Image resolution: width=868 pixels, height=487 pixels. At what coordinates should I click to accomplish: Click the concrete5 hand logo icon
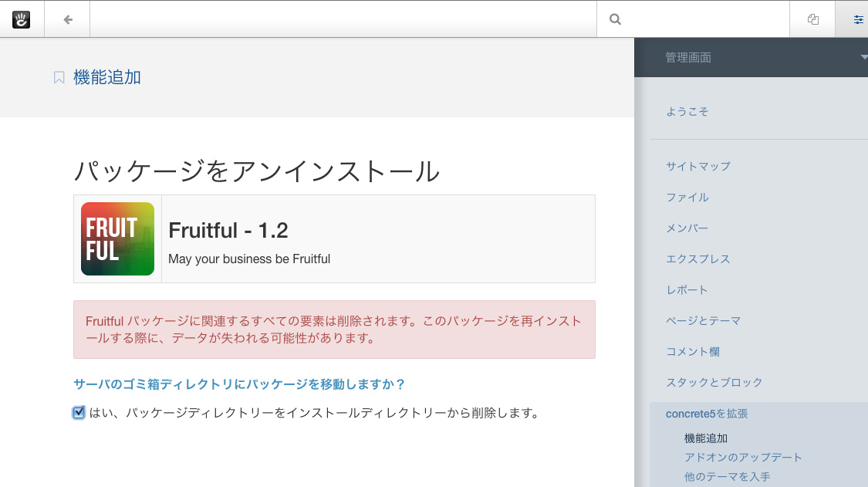tap(21, 19)
